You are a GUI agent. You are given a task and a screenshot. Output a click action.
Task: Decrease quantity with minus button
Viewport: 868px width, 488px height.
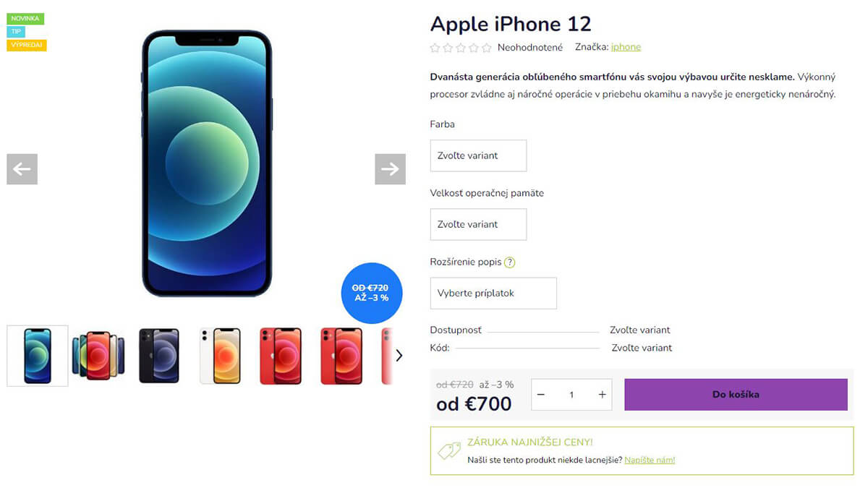coord(540,395)
